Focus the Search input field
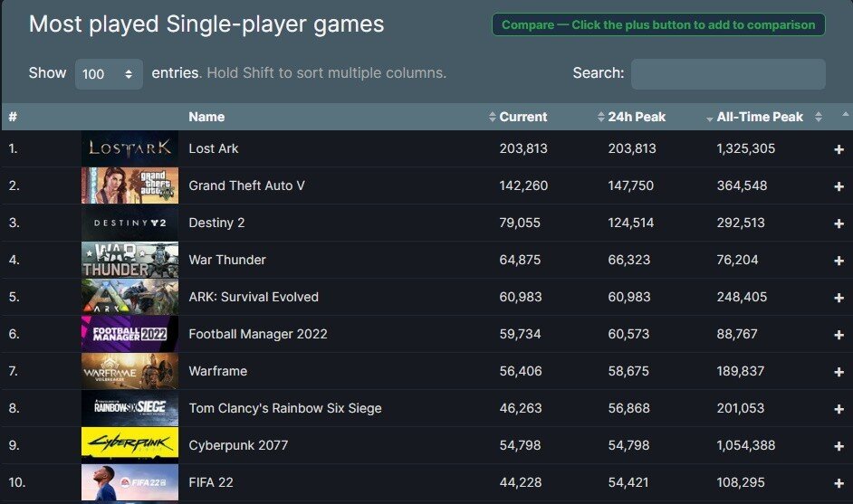The height and width of the screenshot is (504, 853). pos(728,74)
